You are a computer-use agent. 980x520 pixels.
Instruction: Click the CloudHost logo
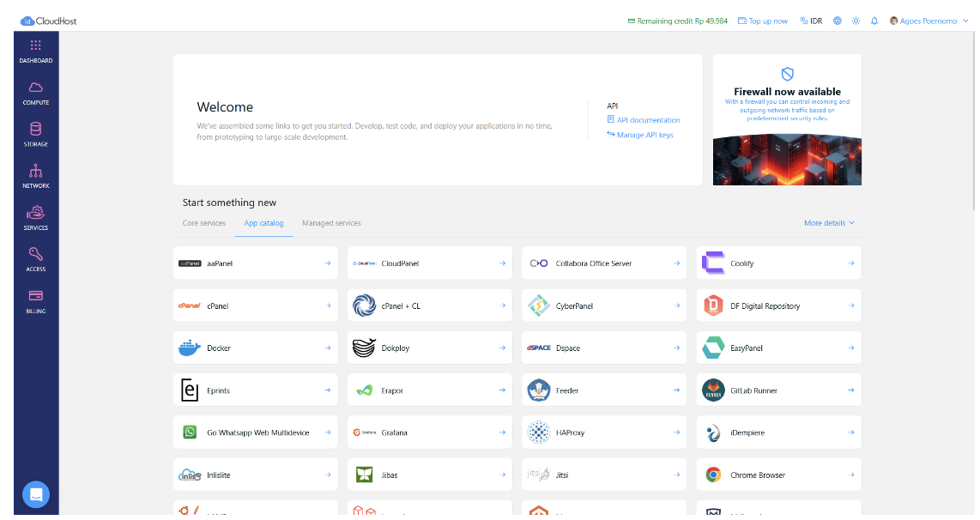coord(48,21)
